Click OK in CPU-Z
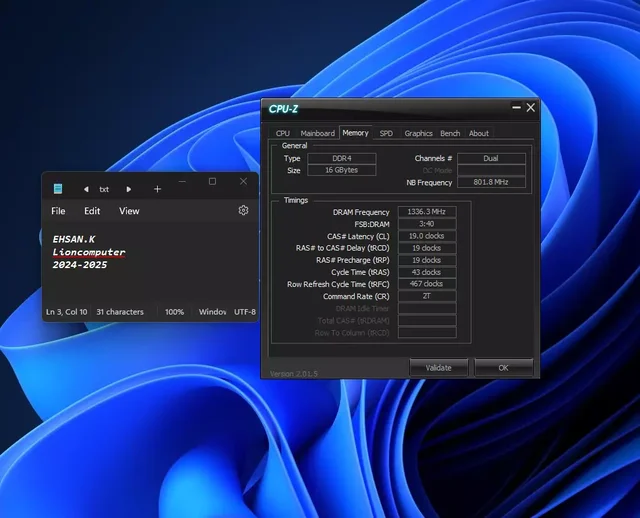The width and height of the screenshot is (640, 518). (503, 367)
